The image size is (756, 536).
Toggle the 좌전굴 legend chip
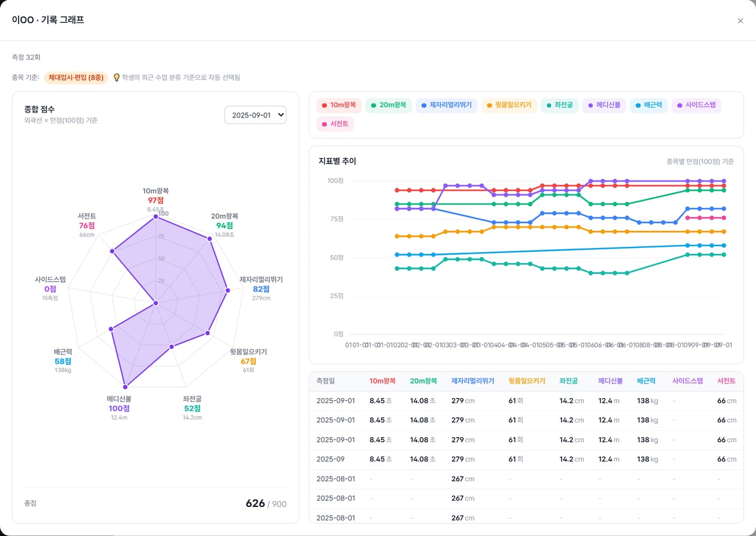pyautogui.click(x=559, y=105)
